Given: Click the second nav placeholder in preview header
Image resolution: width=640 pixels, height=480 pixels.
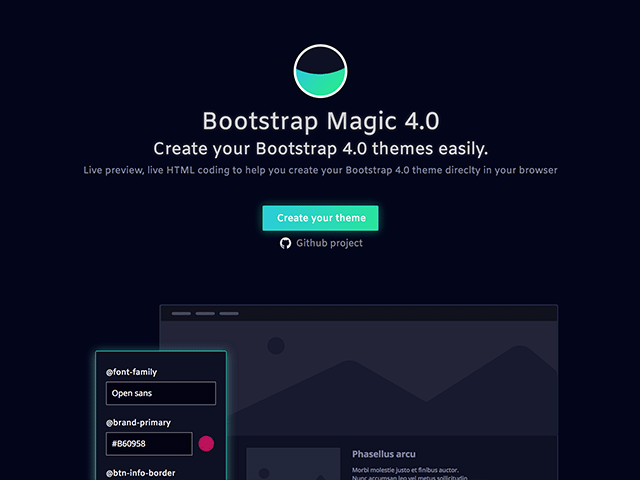Looking at the screenshot, I should [x=205, y=314].
